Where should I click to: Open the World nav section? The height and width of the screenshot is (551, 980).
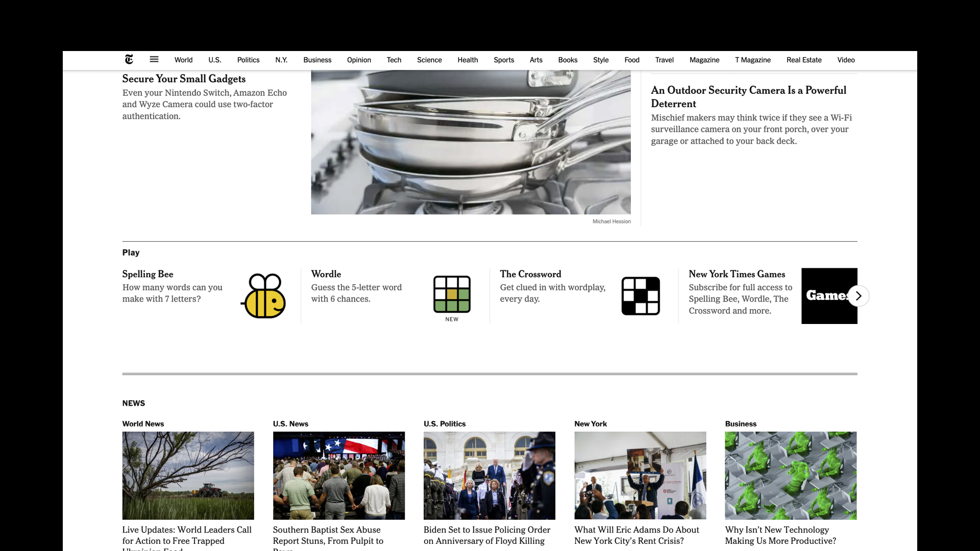click(x=183, y=60)
